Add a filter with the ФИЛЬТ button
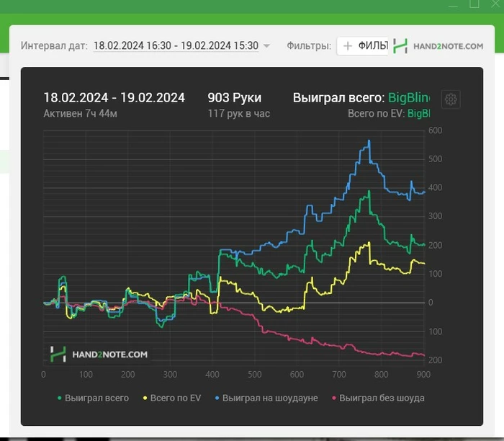 (x=363, y=46)
